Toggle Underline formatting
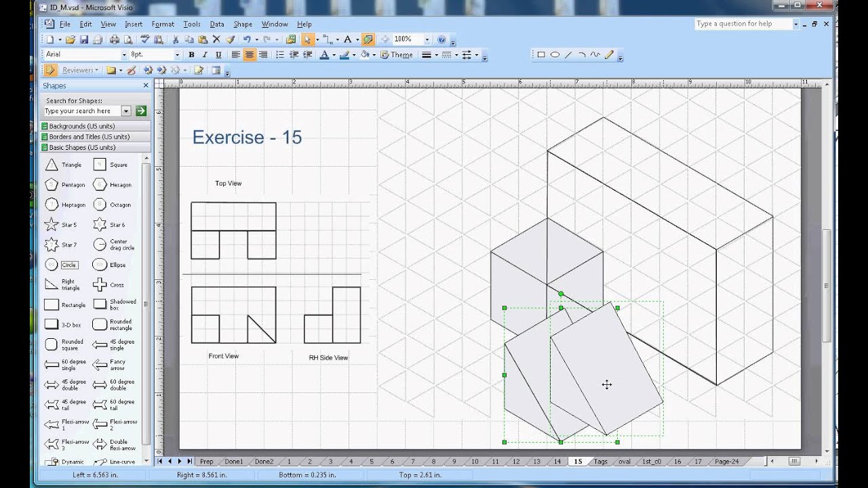This screenshot has height=488, width=868. click(218, 55)
